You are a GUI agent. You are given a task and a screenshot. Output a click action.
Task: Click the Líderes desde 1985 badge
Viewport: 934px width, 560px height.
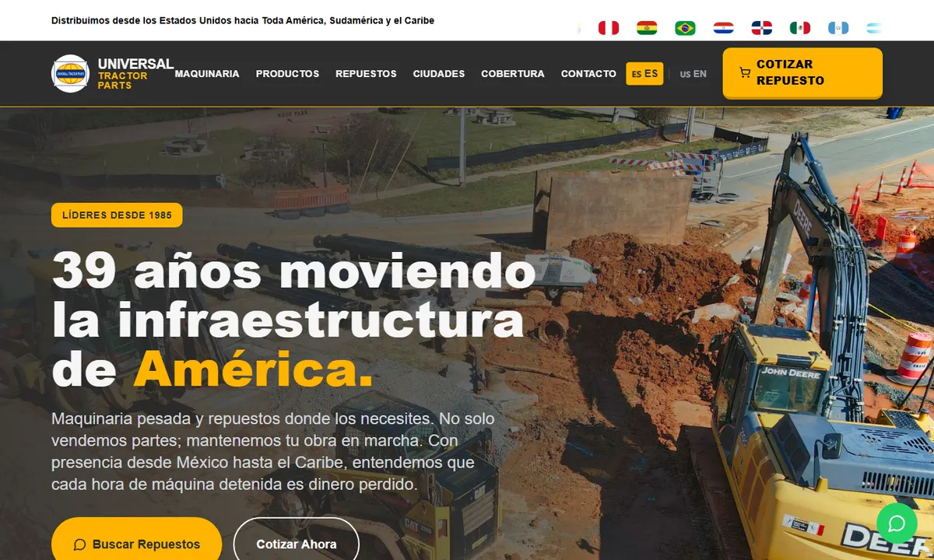[117, 215]
